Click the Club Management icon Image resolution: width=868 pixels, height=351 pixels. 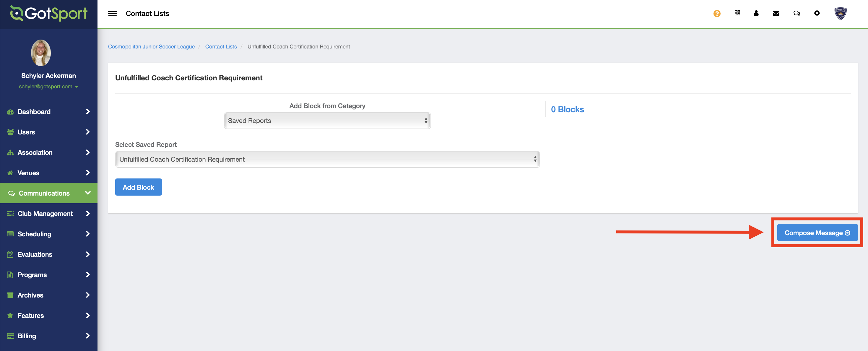click(10, 214)
